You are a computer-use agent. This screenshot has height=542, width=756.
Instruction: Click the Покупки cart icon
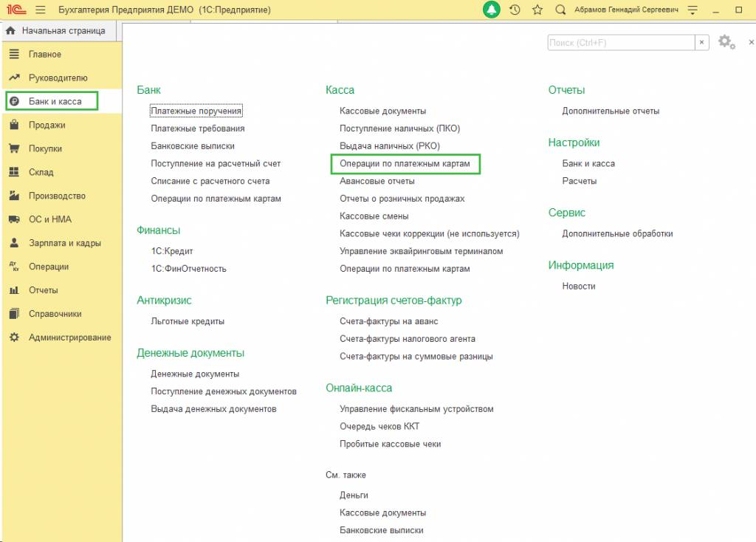15,148
